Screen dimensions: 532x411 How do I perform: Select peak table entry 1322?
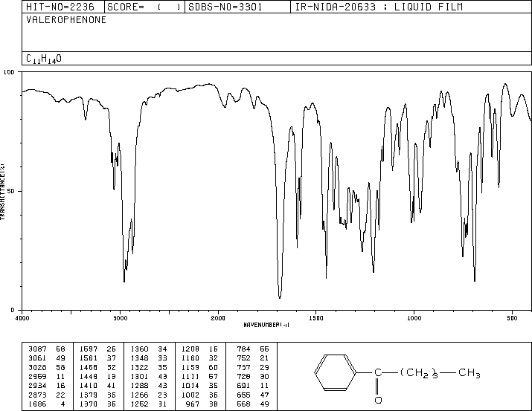[149, 367]
